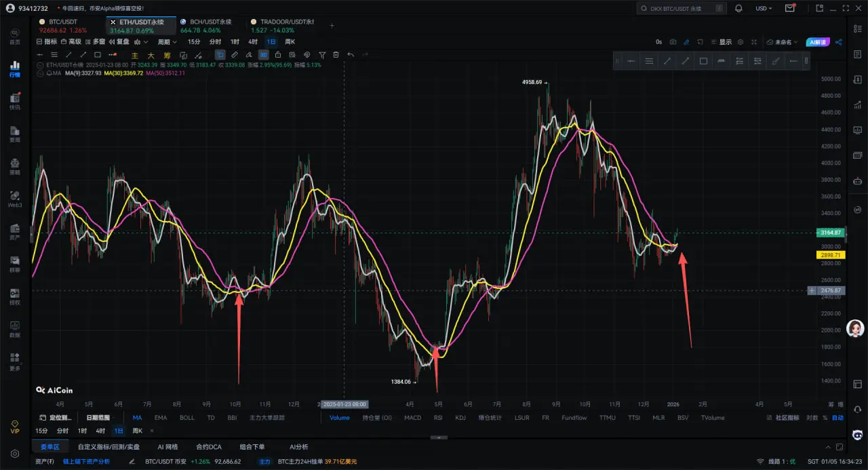Expand the USD currency dropdown
The image size is (868, 470).
pos(764,8)
